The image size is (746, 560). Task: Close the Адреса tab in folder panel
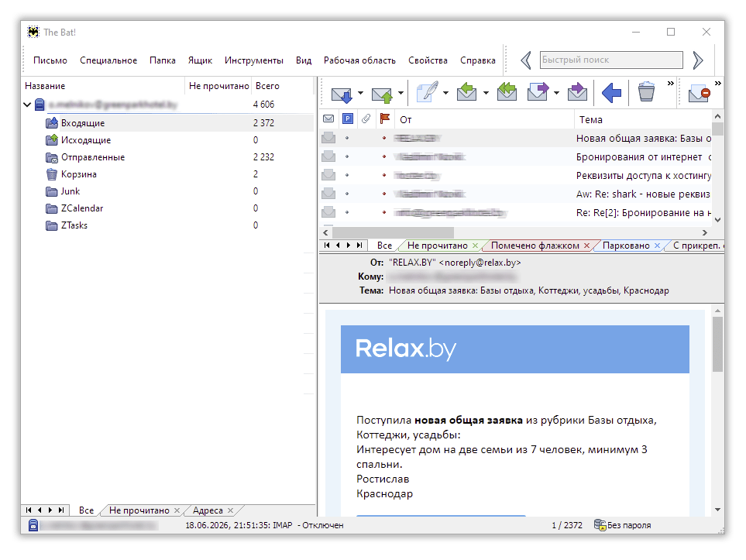coord(230,510)
